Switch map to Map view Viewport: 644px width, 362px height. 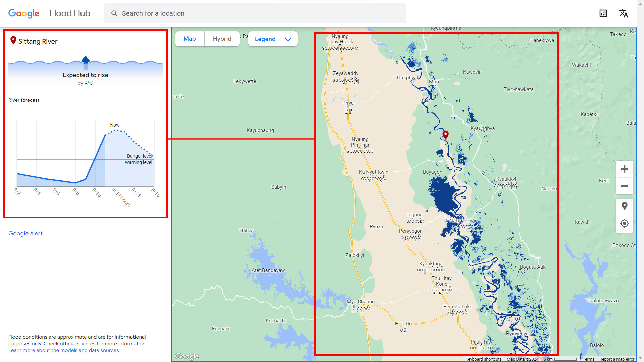tap(190, 39)
